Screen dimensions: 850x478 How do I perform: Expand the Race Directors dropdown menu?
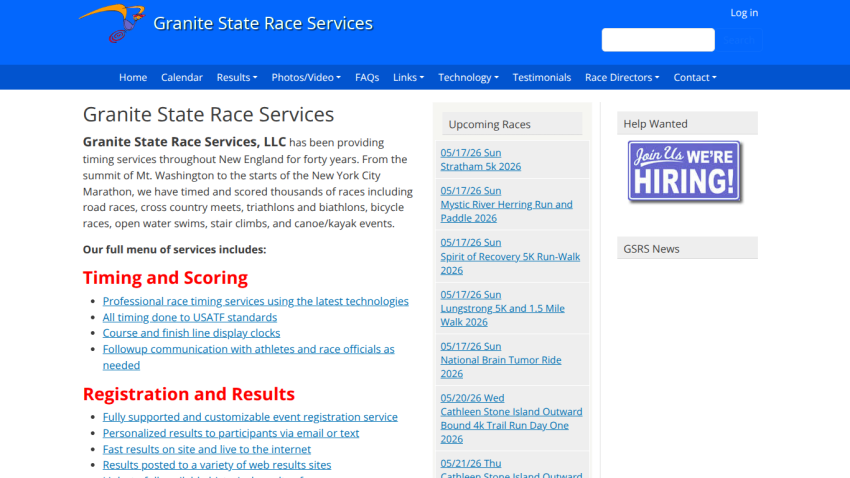pos(622,77)
